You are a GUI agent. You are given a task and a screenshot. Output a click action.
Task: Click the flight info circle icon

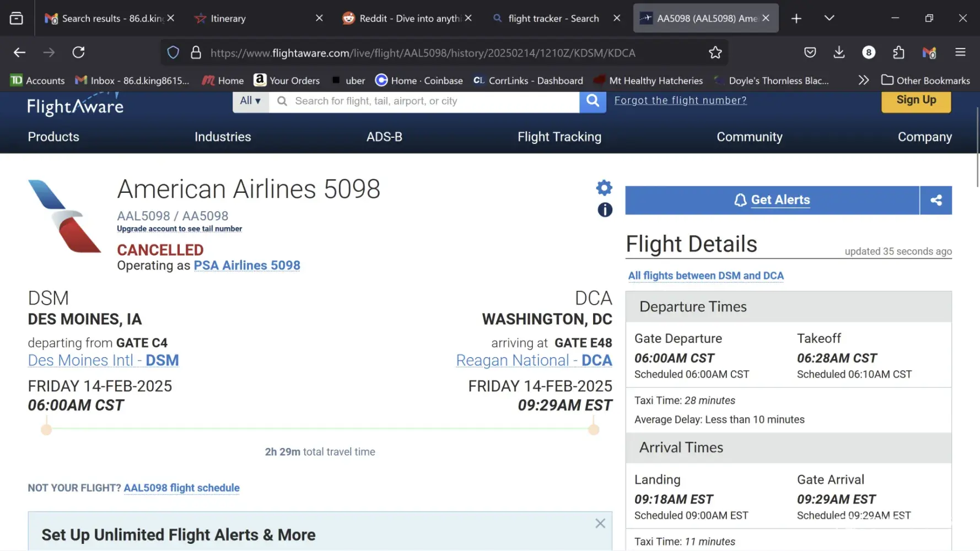pyautogui.click(x=605, y=210)
